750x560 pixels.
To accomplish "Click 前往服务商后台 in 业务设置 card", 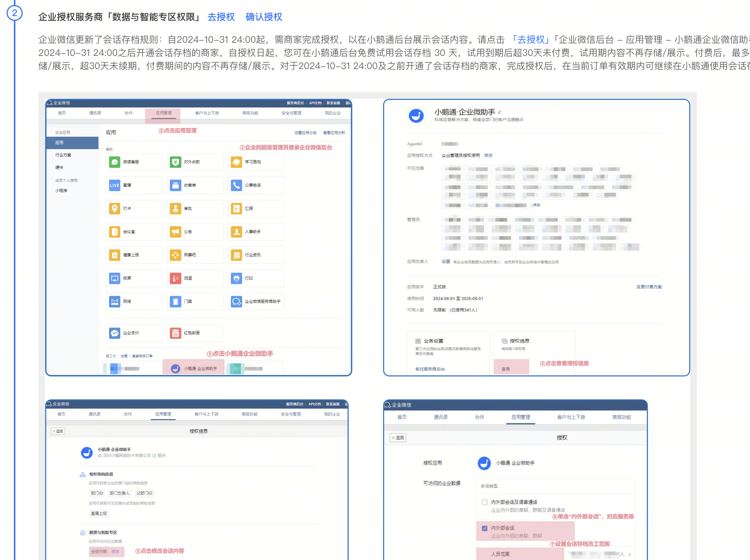I will (430, 369).
